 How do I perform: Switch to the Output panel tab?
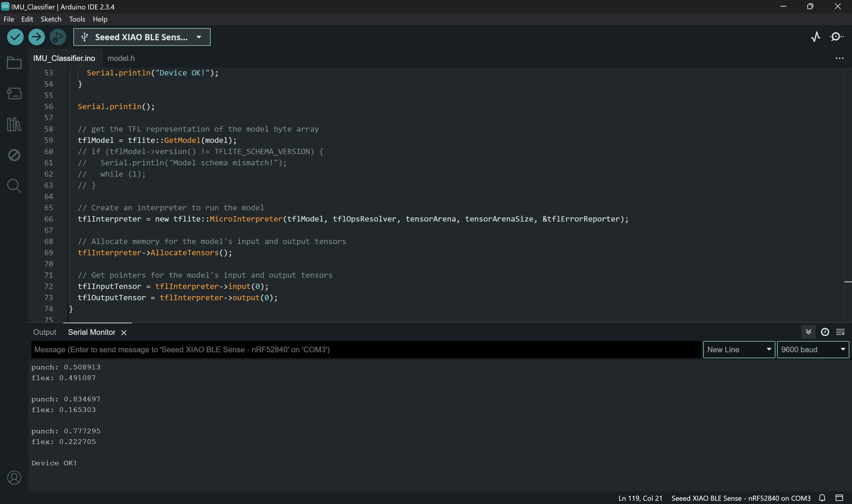44,332
